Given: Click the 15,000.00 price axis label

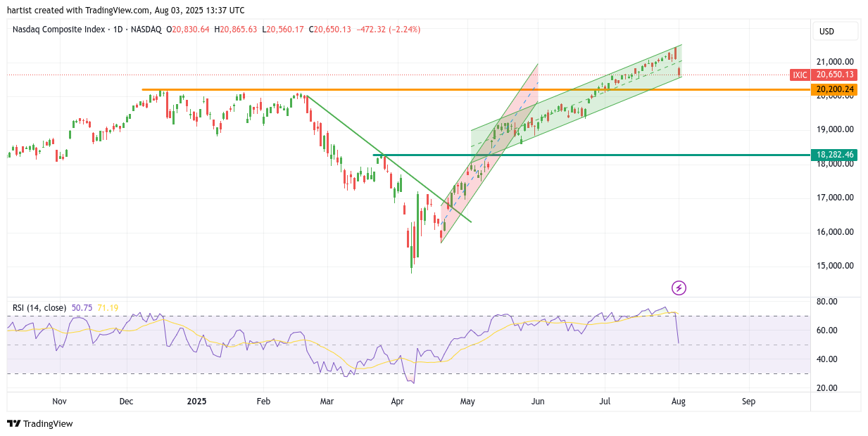Looking at the screenshot, I should click(835, 266).
